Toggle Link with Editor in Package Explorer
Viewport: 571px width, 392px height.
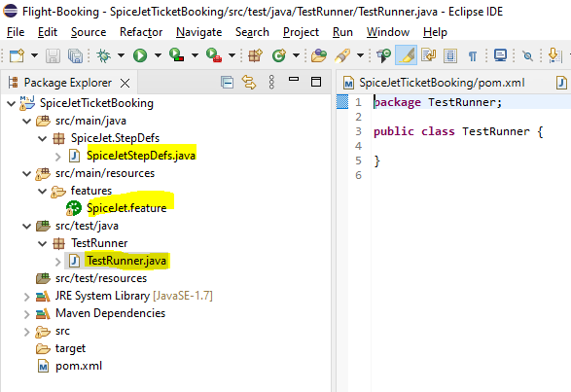249,83
